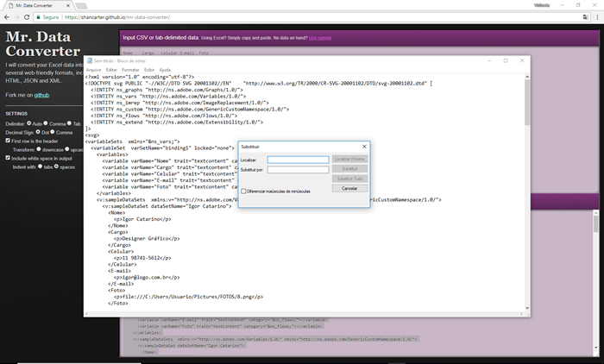Viewport: 604px width, 364px height.
Task: Focus the Localizar text field
Action: click(x=298, y=160)
